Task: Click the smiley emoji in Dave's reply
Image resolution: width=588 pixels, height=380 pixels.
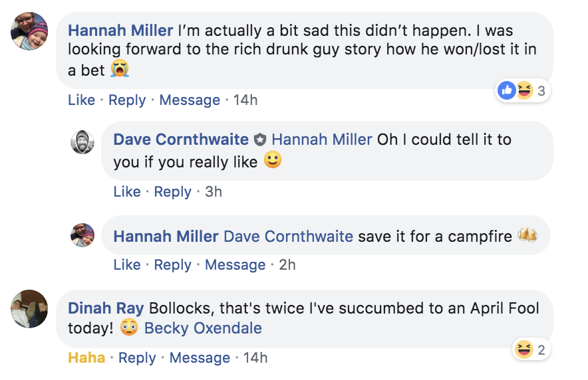Action: pyautogui.click(x=272, y=161)
